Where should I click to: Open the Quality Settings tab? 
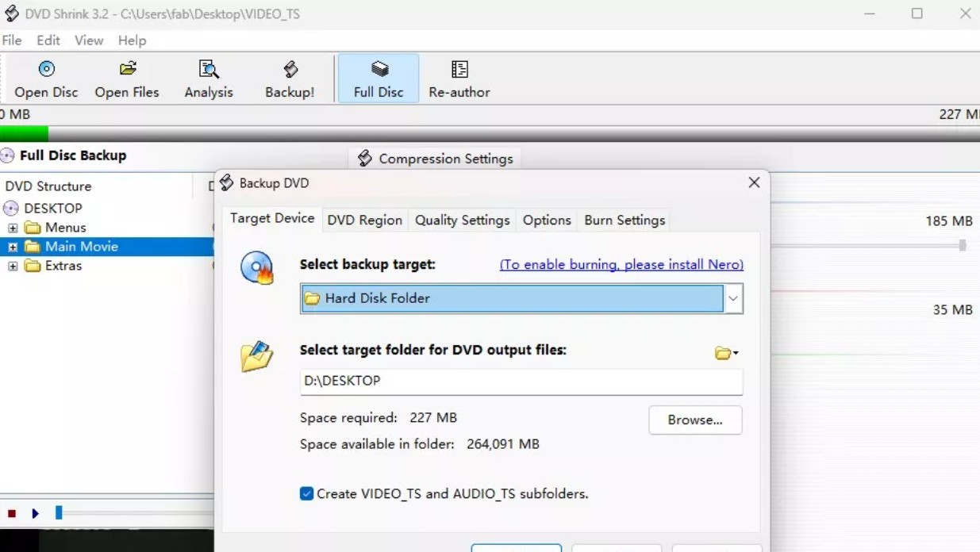[463, 220]
